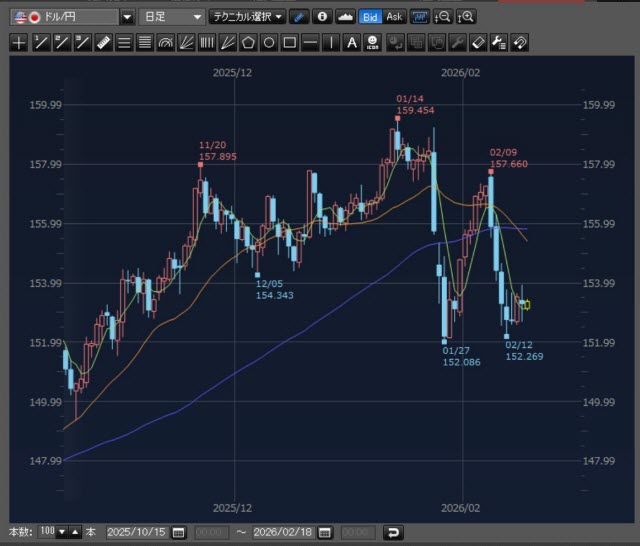Open the wrench drawing settings list
This screenshot has width=640, height=546.
tap(499, 42)
